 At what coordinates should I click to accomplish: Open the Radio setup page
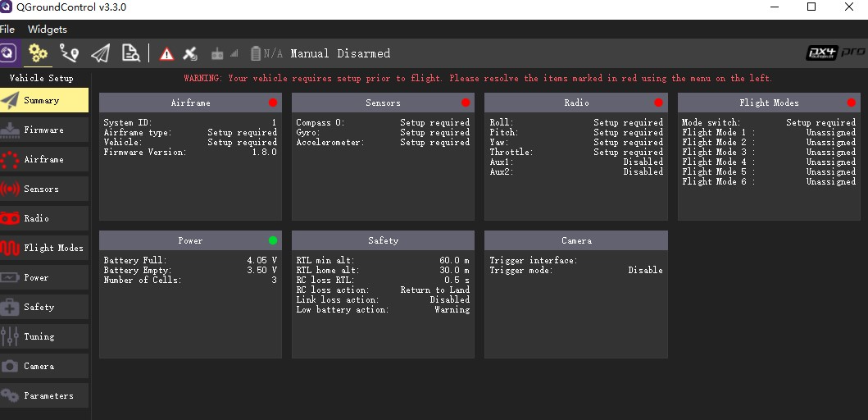44,218
